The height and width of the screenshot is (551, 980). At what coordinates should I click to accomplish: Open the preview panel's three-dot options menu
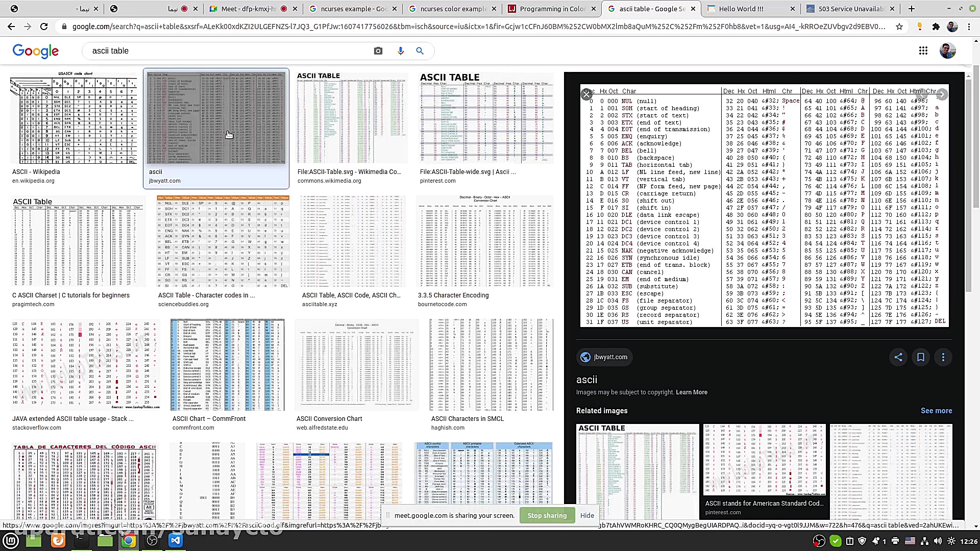[x=943, y=357]
